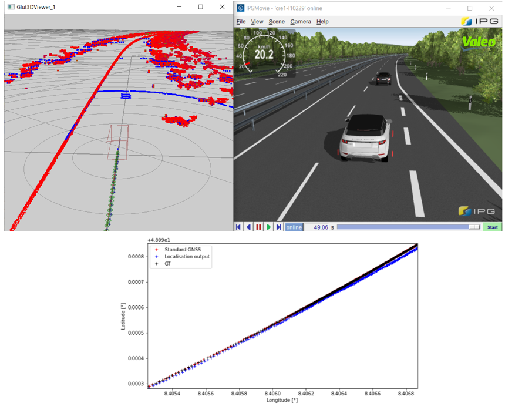Image resolution: width=532 pixels, height=413 pixels.
Task: Skip to the beginning of the movie
Action: [x=238, y=227]
